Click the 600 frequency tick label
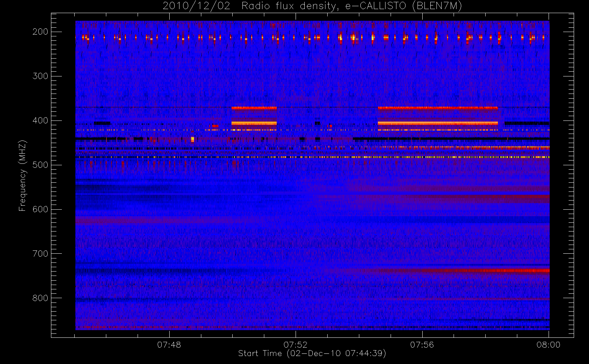The width and height of the screenshot is (589, 364). 40,209
